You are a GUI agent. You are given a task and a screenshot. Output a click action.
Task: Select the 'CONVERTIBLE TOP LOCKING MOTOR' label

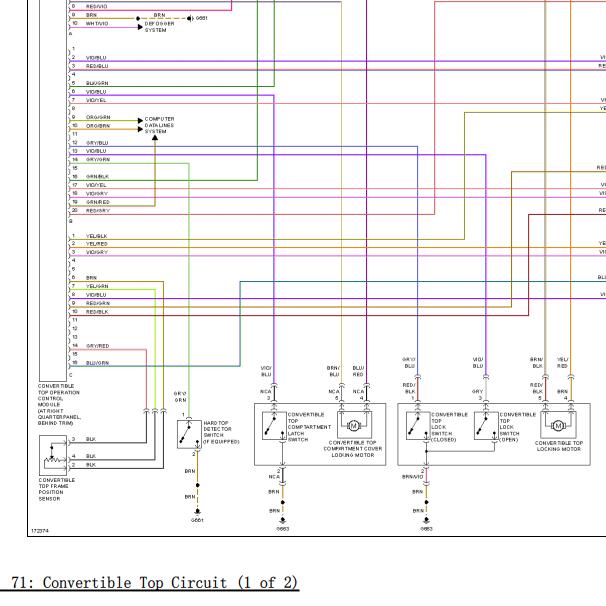pos(559,446)
